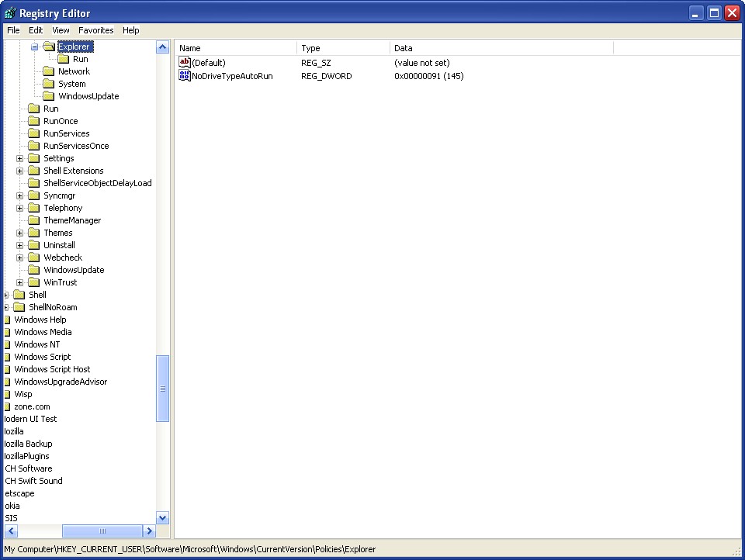Click the RunOnce folder icon
This screenshot has width=745, height=560.
point(33,121)
